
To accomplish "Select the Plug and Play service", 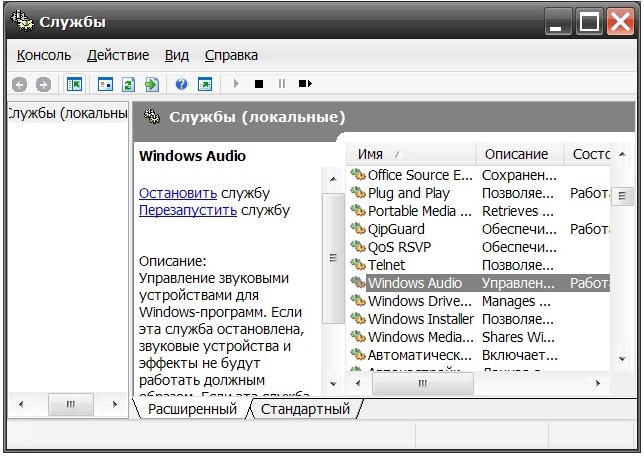I will [479, 193].
